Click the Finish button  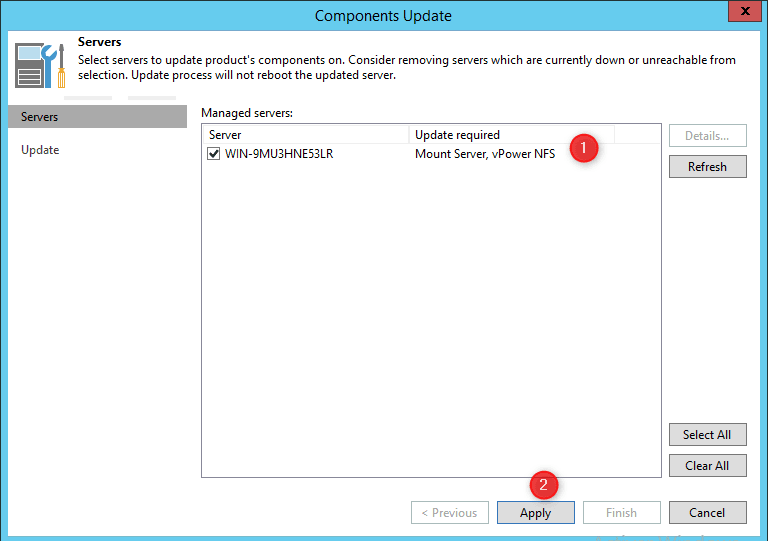coord(621,513)
